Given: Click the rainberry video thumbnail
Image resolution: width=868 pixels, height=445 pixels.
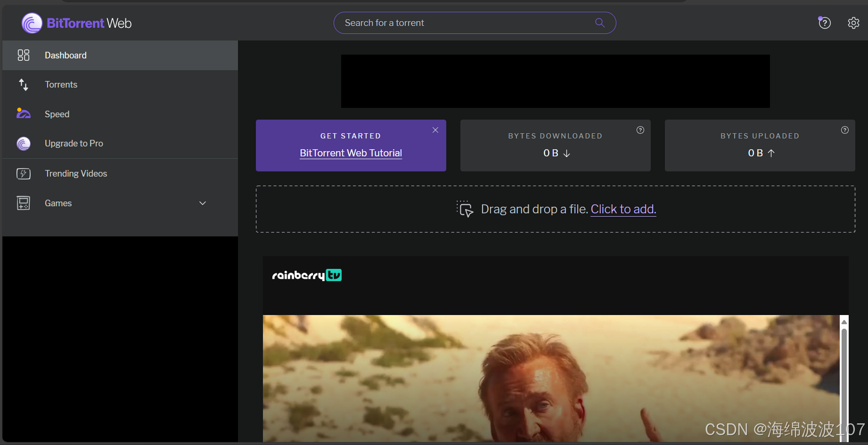Looking at the screenshot, I should point(551,379).
